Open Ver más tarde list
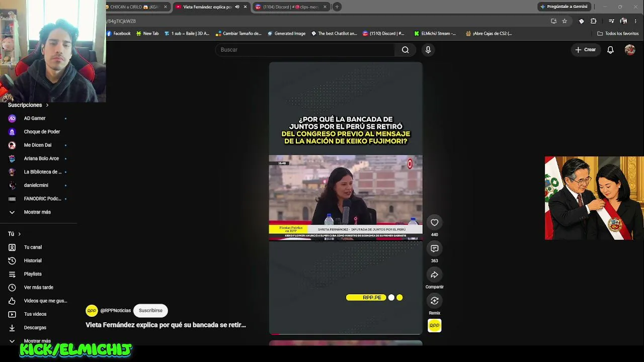The height and width of the screenshot is (362, 644). pos(38,288)
